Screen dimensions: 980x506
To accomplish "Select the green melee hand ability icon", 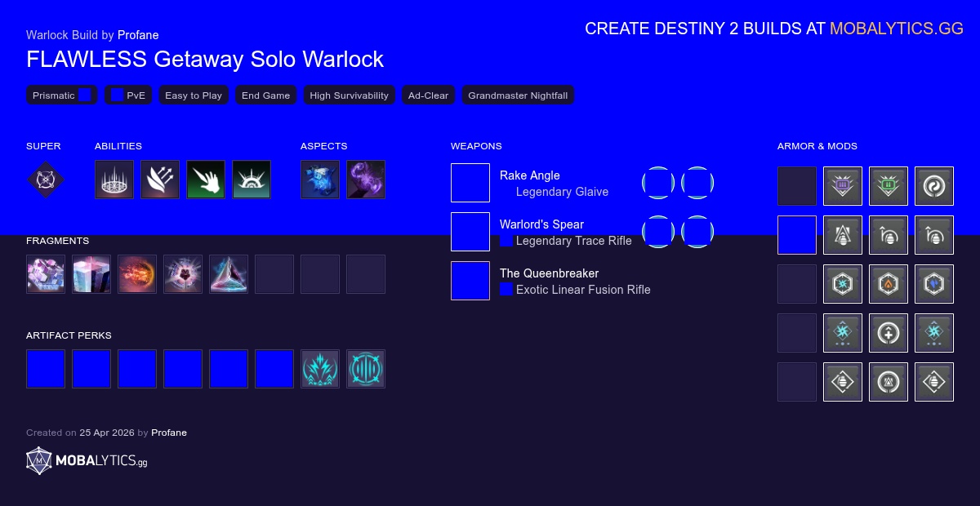I will coord(205,180).
